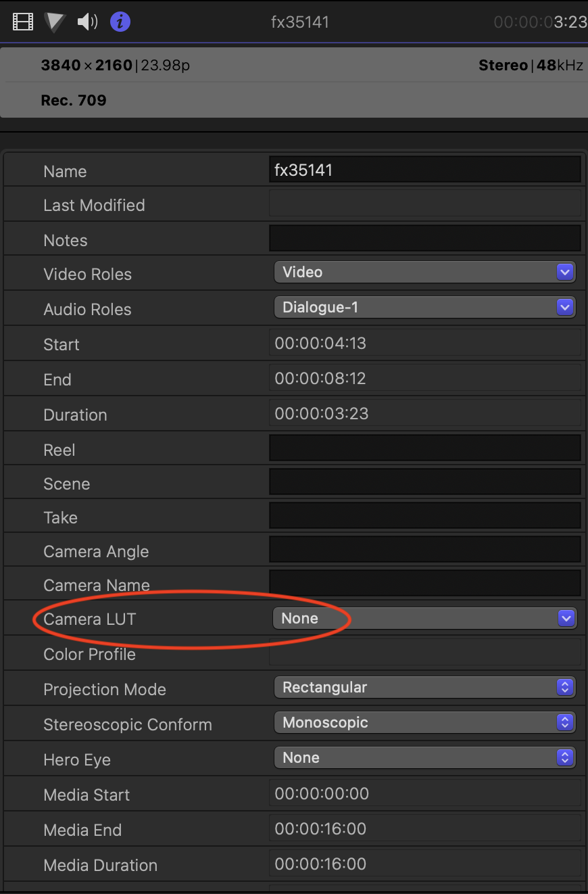Open the Projection Mode dropdown
The height and width of the screenshot is (894, 588).
424,687
